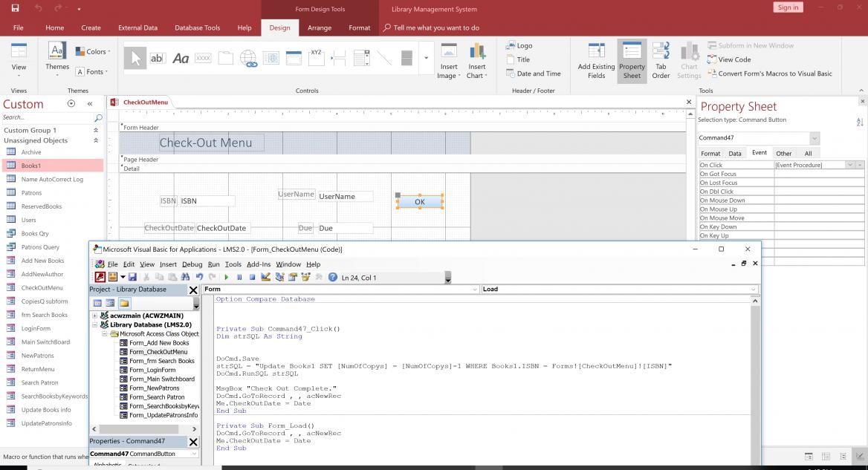Click View Code in Tools group

point(729,59)
